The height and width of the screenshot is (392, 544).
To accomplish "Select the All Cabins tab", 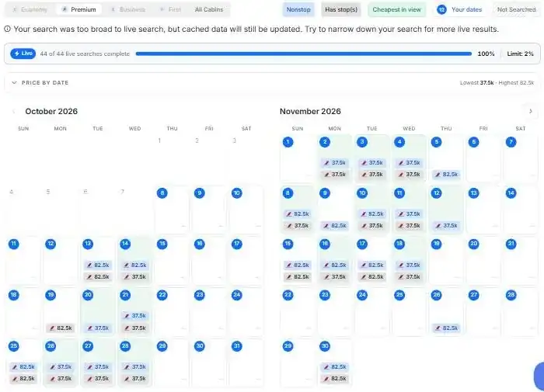I will click(209, 9).
